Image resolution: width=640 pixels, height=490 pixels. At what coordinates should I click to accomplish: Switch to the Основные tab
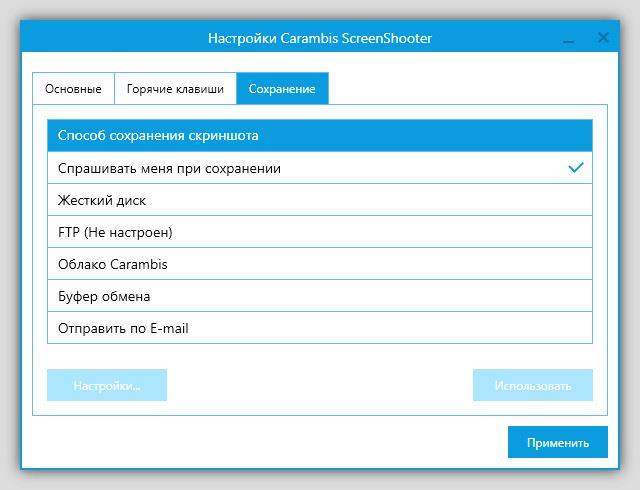73,89
